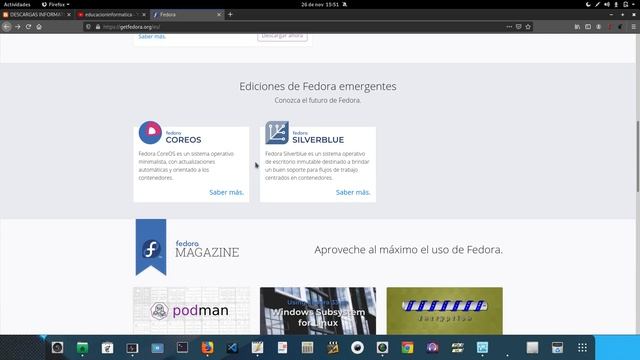Toggle the sidebar view icon
640x360 pixels.
[588, 27]
